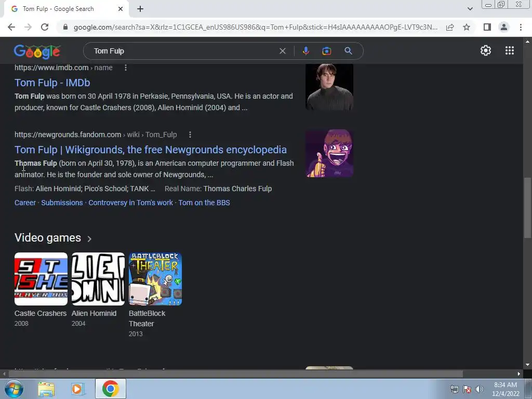Viewport: 532px width, 399px height.
Task: Open the Wikigrounds Tom Fulp result
Action: (151, 150)
